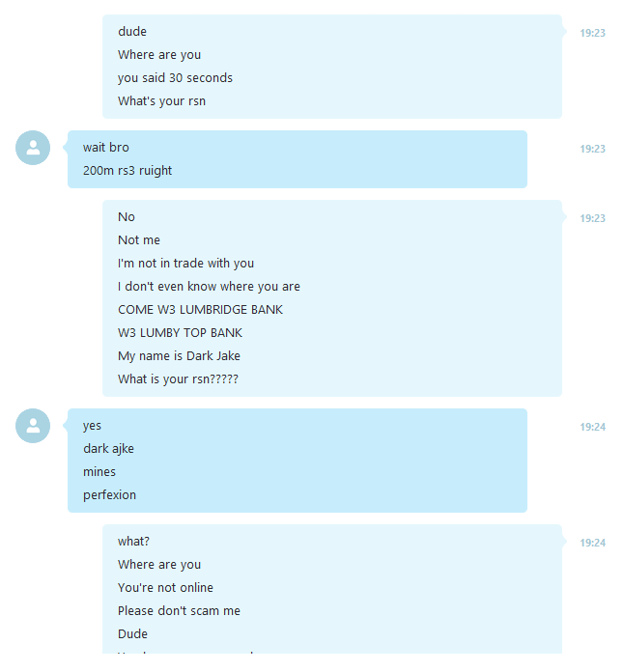Select 'you said 30 seconds' message
Screen dimensions: 624x672
[175, 78]
